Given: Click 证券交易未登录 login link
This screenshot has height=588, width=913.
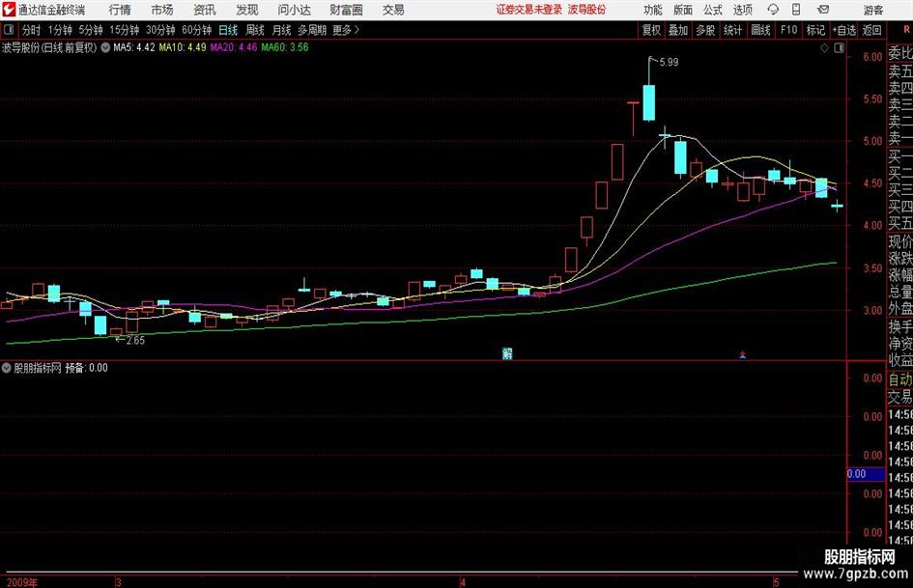Looking at the screenshot, I should [529, 10].
